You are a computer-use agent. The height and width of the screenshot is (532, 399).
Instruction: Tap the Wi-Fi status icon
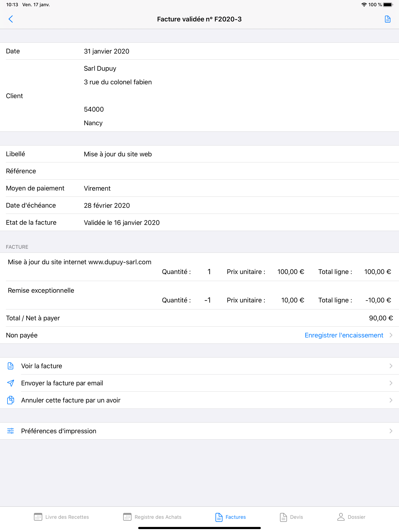tap(364, 4)
